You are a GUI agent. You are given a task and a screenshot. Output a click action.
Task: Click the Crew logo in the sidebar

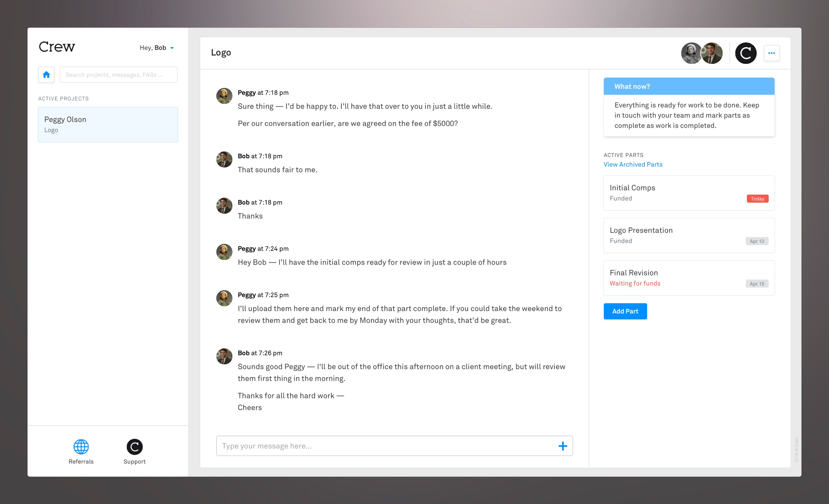point(56,47)
